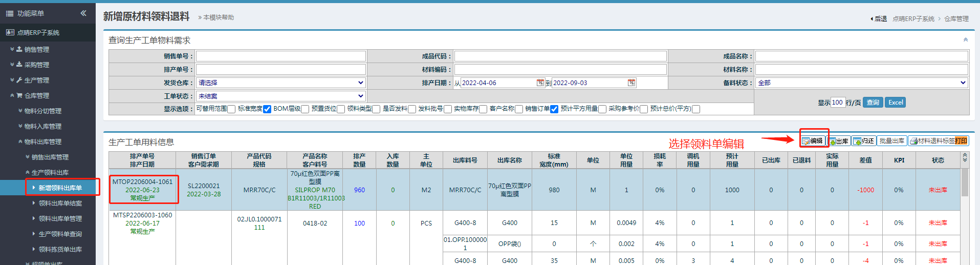Click the 销售单号 input field

280,56
